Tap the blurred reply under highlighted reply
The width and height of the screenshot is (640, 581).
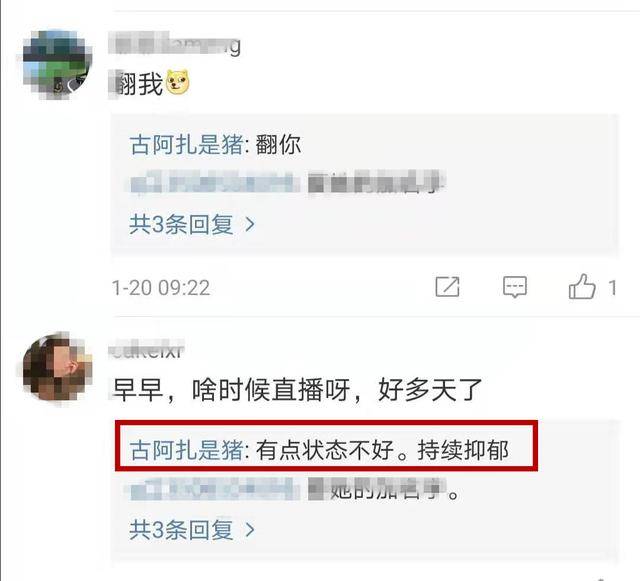295,489
